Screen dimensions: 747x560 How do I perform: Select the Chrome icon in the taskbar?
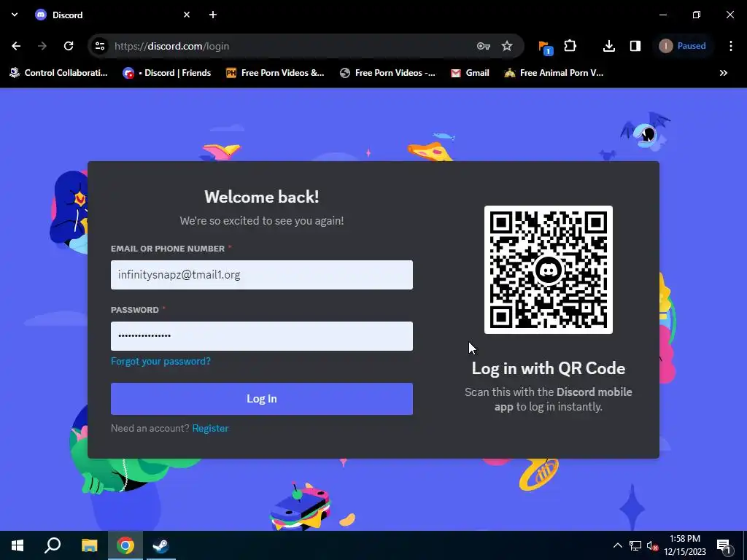point(125,545)
